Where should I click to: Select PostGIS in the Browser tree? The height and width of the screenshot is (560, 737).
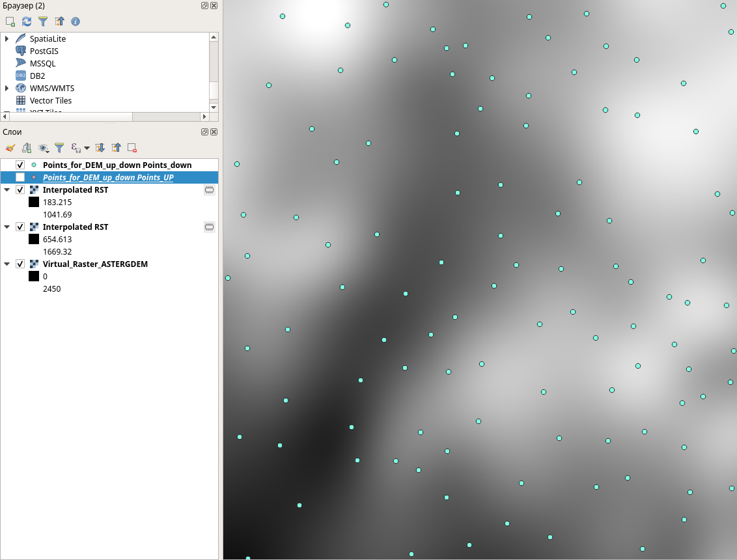pyautogui.click(x=44, y=51)
